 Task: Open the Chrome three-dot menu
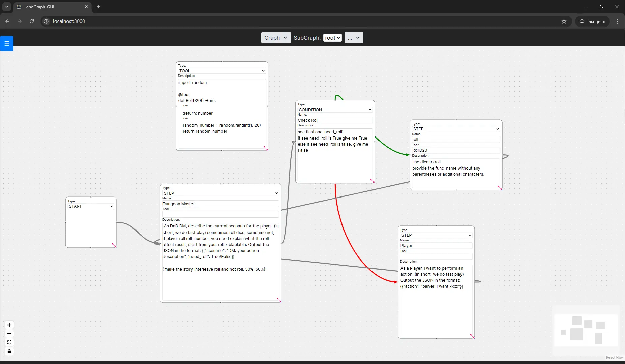pos(617,21)
